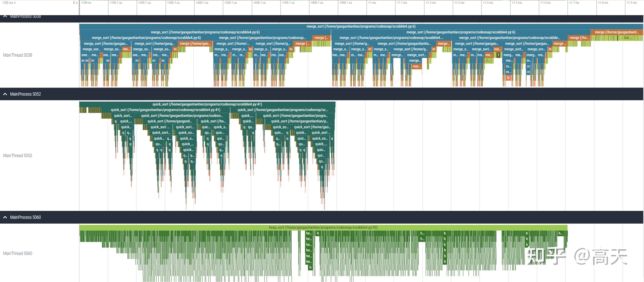The width and height of the screenshot is (644, 282).
Task: Select second-level left quick_sort scrabble4.py:41 slice
Action: tap(165, 110)
